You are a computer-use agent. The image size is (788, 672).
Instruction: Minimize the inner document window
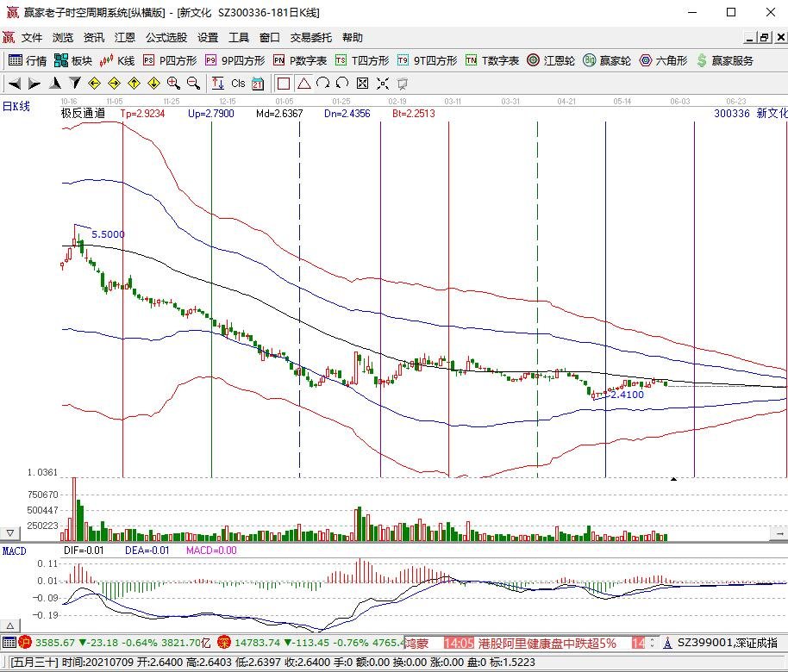pos(750,38)
